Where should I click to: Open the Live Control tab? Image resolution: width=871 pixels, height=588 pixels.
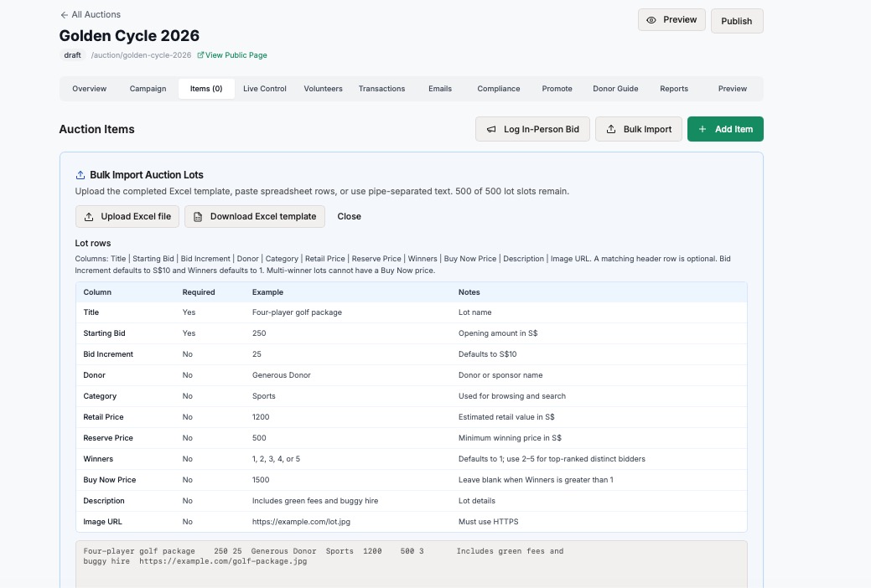tap(264, 89)
